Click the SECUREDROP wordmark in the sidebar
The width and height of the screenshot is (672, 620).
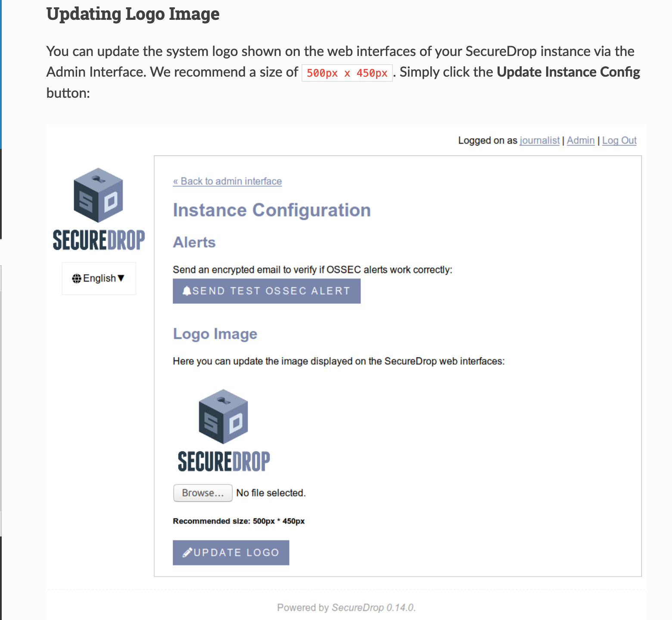pyautogui.click(x=99, y=240)
